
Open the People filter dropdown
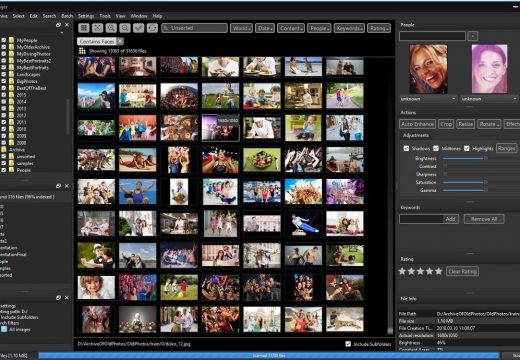pyautogui.click(x=319, y=28)
